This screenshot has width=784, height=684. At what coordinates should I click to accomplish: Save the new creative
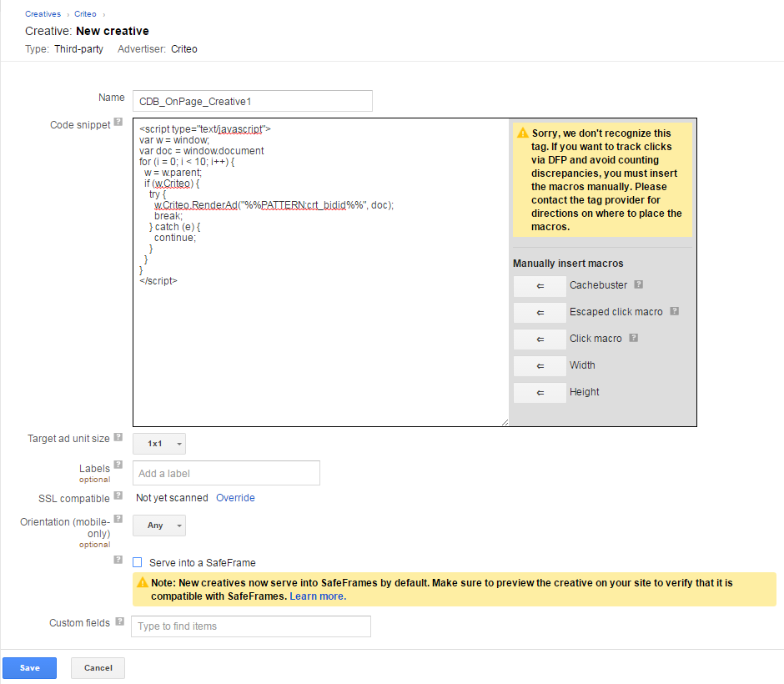[29, 668]
